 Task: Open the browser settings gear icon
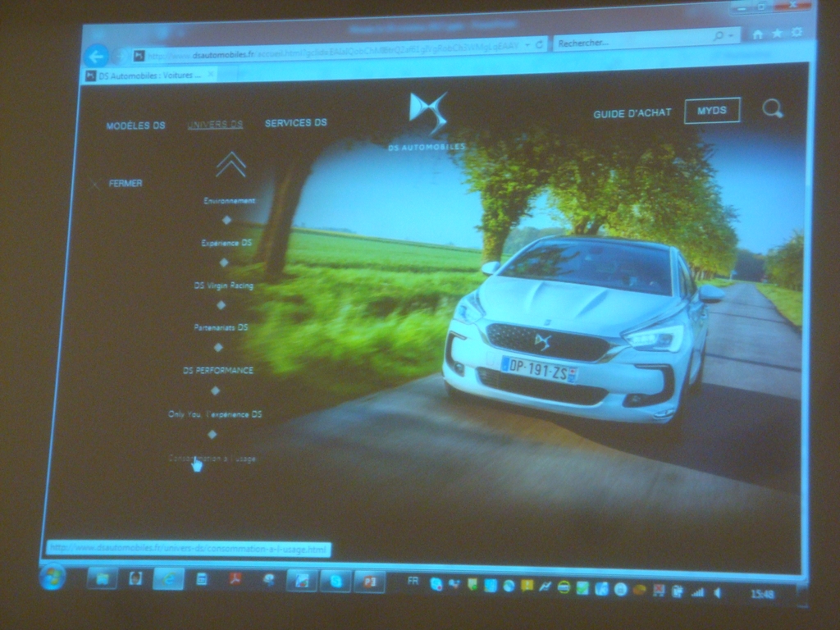point(797,33)
